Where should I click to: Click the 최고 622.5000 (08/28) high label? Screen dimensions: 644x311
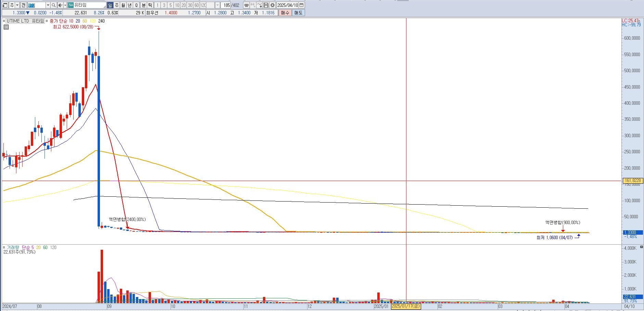tap(73, 27)
